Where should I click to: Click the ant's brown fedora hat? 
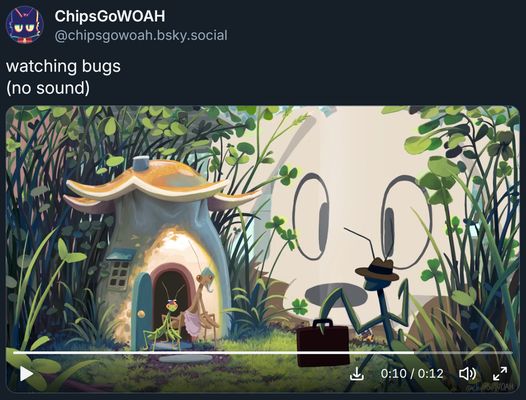click(x=377, y=269)
